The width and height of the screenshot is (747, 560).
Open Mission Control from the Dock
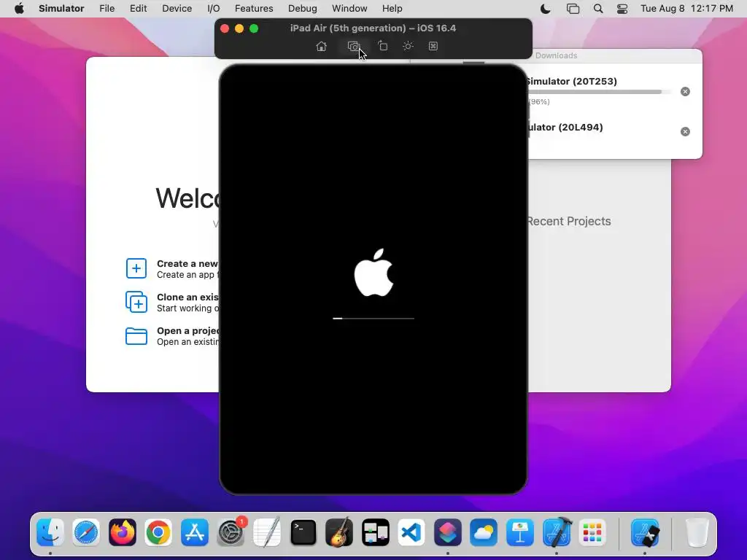point(376,532)
